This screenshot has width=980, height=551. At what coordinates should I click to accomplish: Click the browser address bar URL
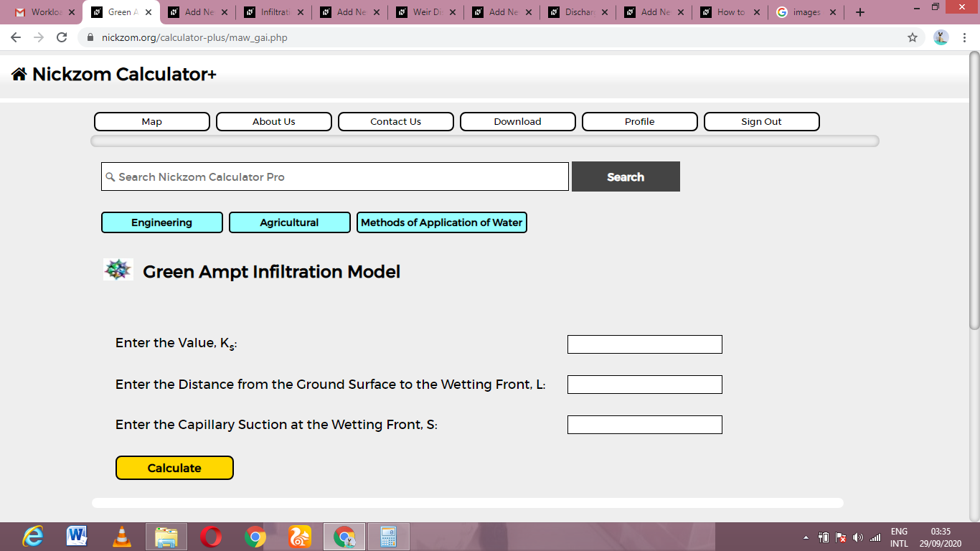point(194,37)
